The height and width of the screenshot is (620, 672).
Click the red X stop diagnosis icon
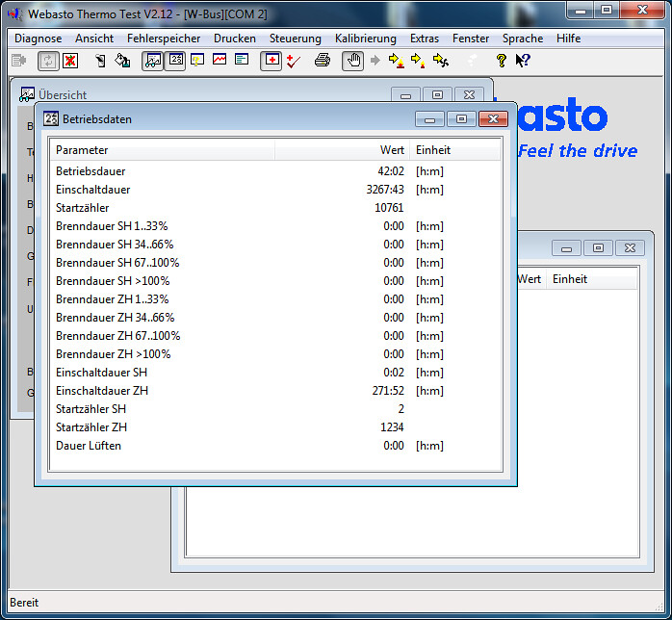(x=70, y=61)
